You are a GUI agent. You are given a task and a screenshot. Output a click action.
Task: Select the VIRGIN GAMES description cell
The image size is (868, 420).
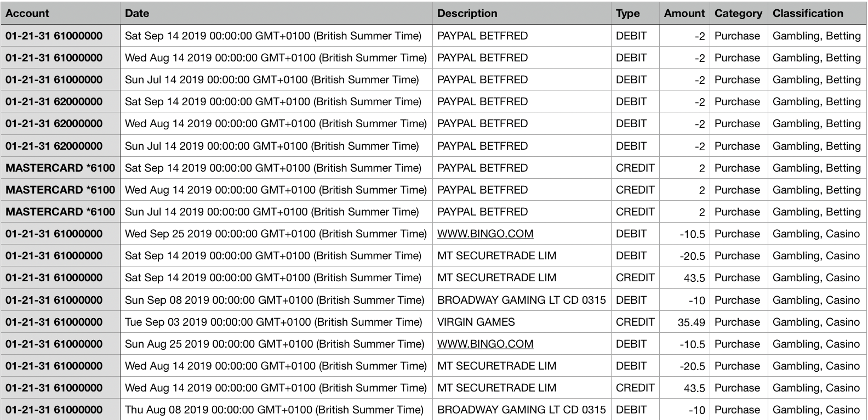[476, 322]
